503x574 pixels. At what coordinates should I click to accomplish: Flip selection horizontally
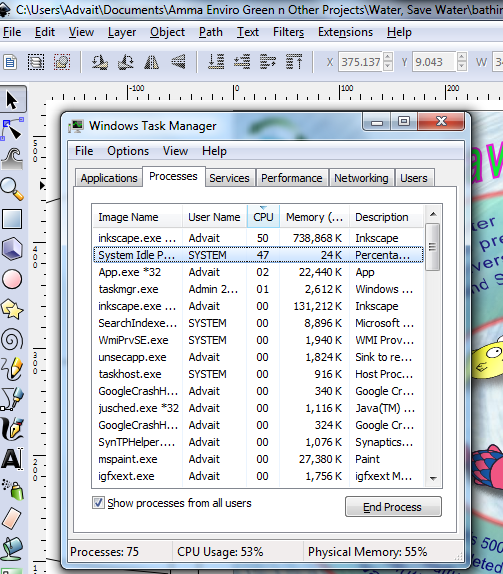152,62
